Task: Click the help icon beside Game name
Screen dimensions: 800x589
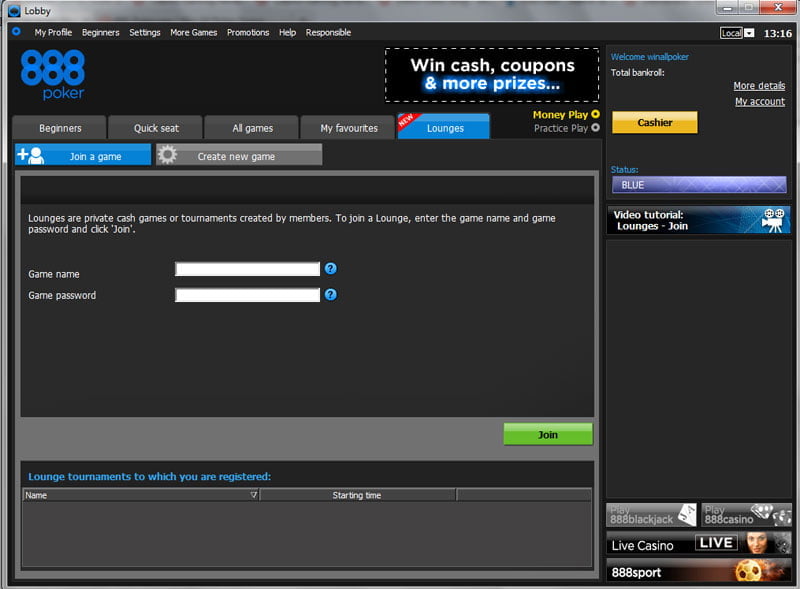Action: (331, 268)
